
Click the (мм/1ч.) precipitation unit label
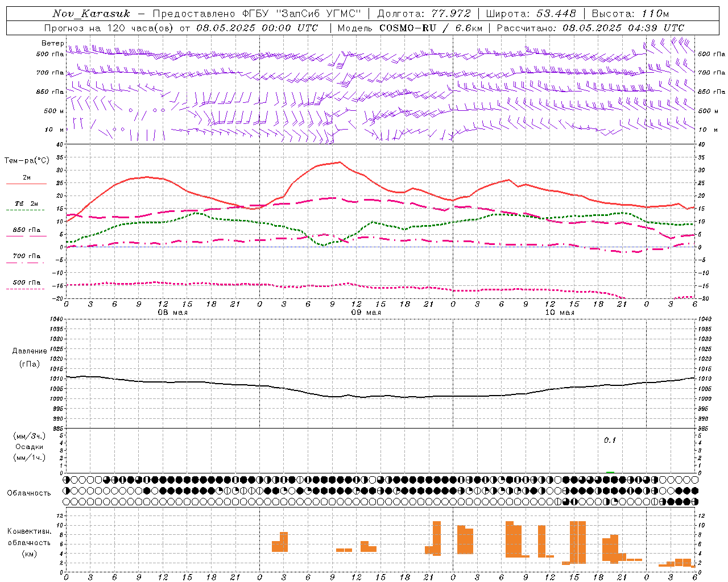[29, 458]
